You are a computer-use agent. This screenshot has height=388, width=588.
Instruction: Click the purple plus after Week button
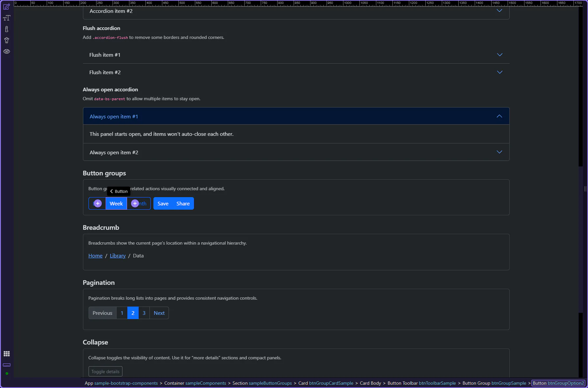click(x=135, y=203)
